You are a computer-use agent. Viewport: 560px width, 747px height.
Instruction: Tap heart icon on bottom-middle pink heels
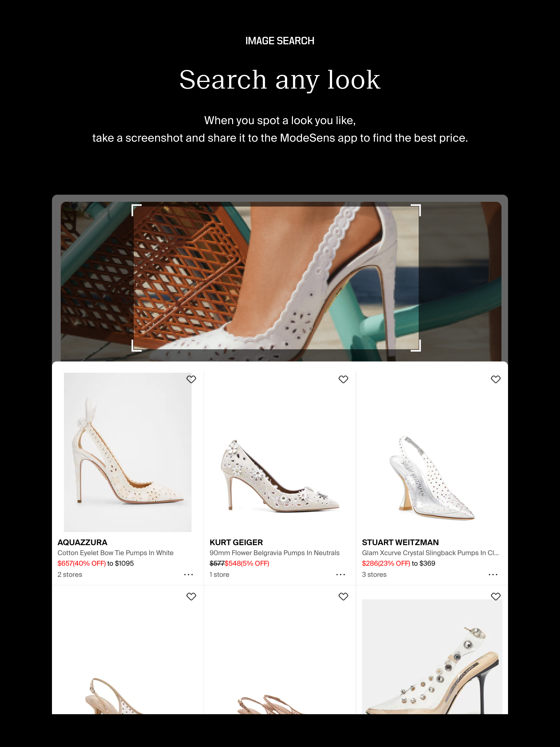[343, 596]
